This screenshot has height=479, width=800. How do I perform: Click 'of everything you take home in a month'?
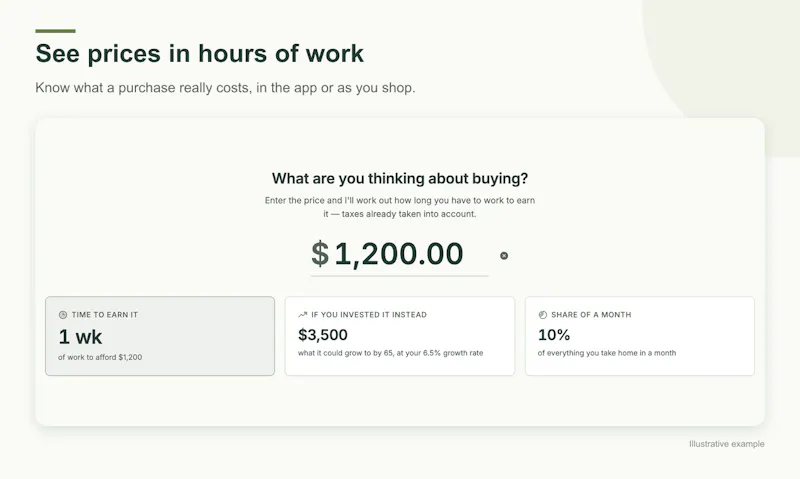coord(607,353)
